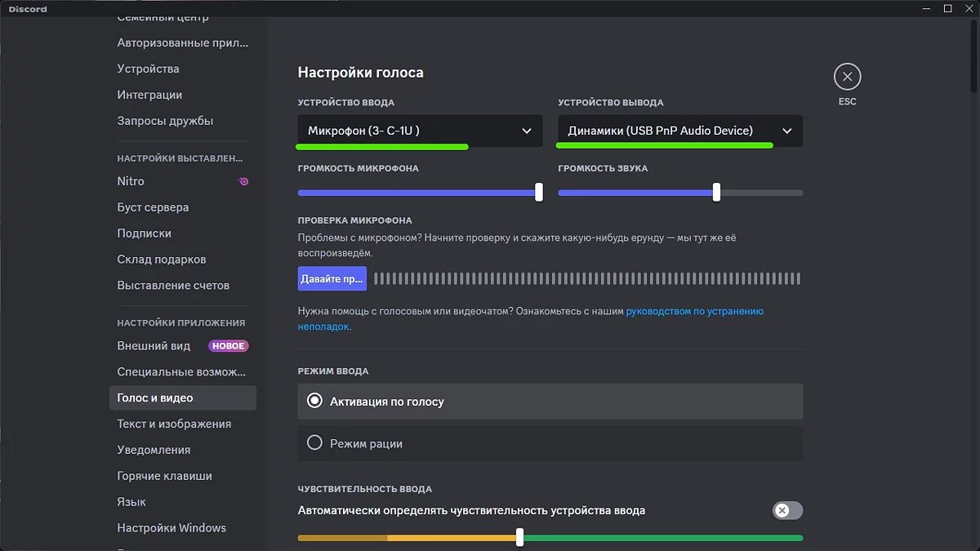Open Текст и изображения settings
Screen dimensions: 980x551
click(x=174, y=424)
